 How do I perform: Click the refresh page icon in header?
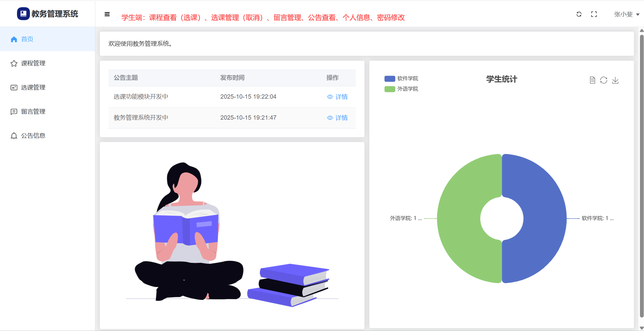coord(579,14)
